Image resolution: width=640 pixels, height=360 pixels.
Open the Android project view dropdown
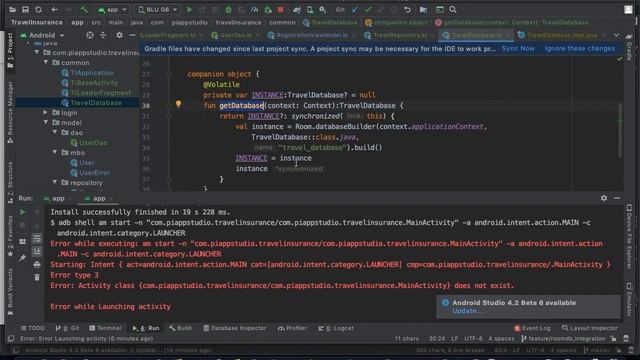[42, 36]
